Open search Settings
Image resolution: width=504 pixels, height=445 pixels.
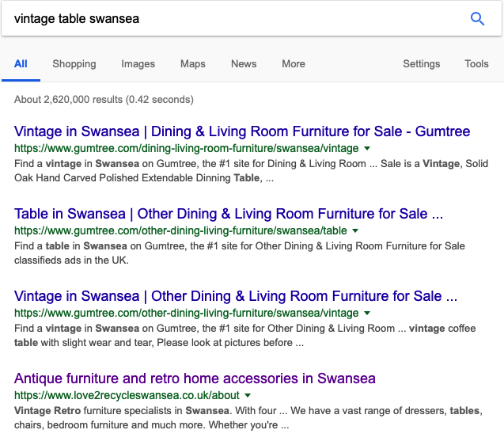422,63
